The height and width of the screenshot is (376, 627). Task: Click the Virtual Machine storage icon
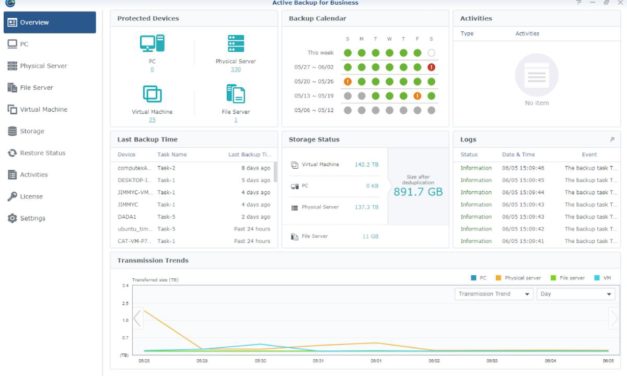[x=295, y=165]
